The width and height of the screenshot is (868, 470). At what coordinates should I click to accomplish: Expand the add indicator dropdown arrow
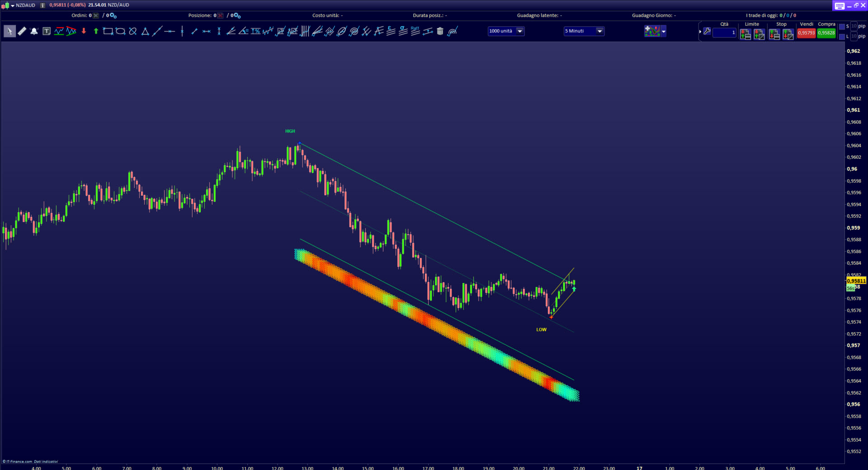[664, 32]
